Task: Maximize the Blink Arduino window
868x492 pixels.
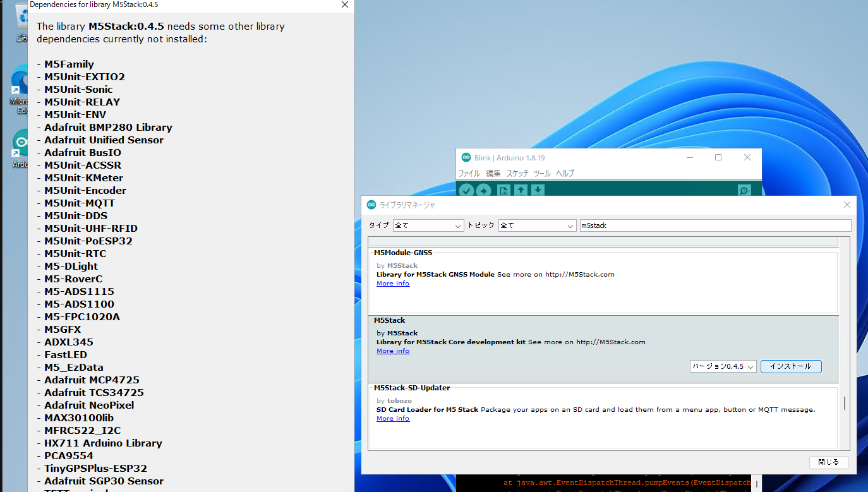Action: click(x=718, y=157)
